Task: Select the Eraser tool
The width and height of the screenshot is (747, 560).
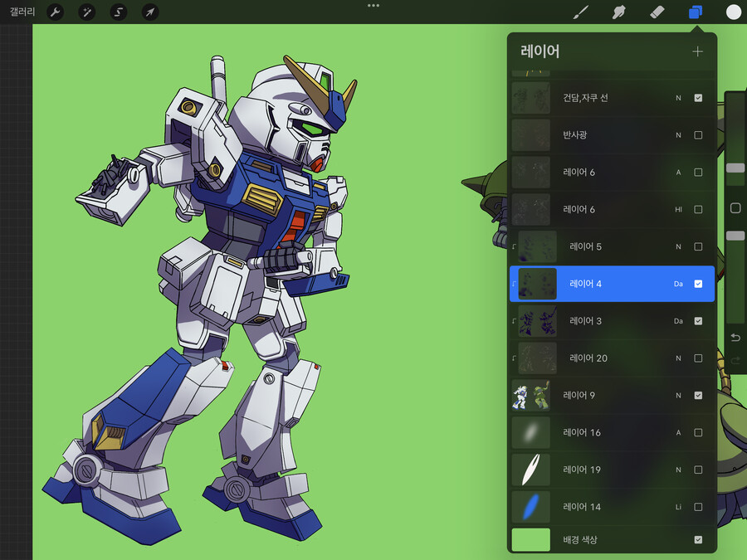Action: point(657,12)
